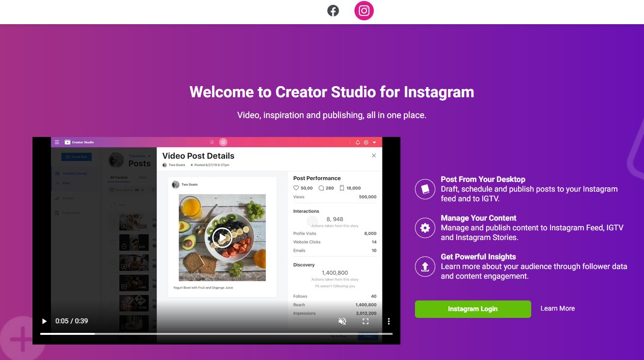
Task: Open the Learn More link
Action: pyautogui.click(x=557, y=308)
